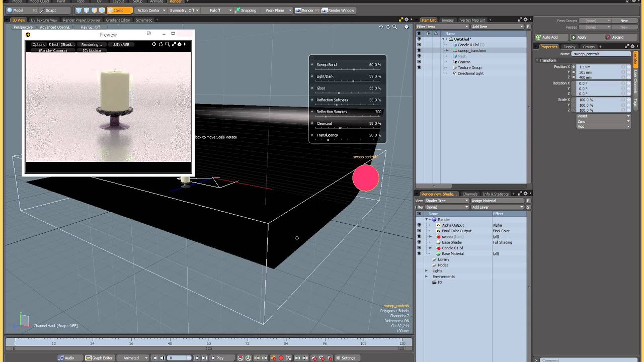Image resolution: width=644 pixels, height=362 pixels.
Task: Switch to UV Texture View tab
Action: tap(44, 20)
